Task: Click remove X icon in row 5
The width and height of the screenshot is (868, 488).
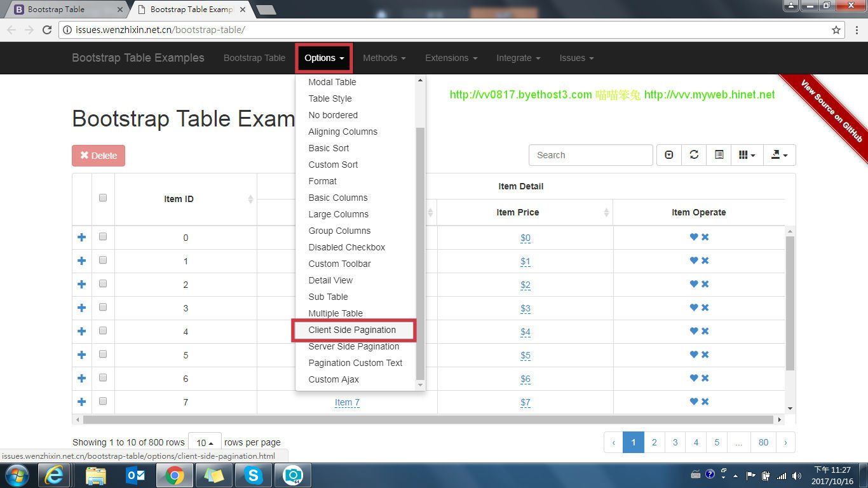Action: (705, 355)
